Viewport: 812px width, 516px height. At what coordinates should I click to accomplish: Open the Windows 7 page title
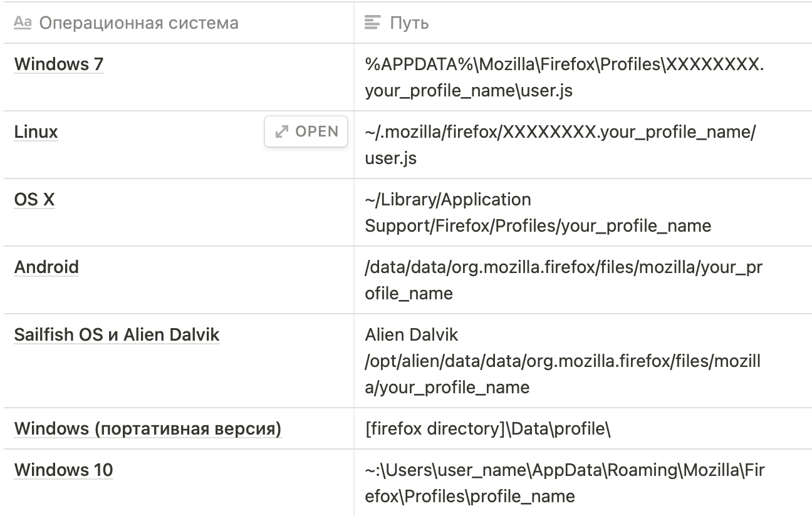[x=59, y=64]
